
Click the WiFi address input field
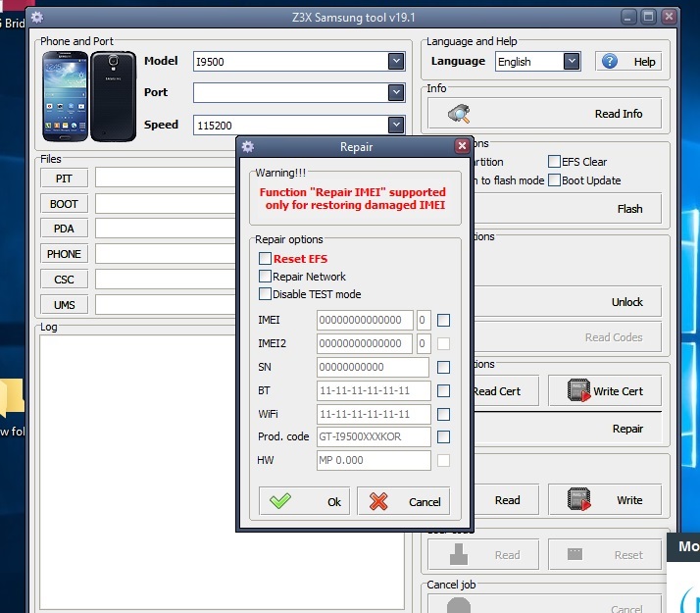[374, 414]
